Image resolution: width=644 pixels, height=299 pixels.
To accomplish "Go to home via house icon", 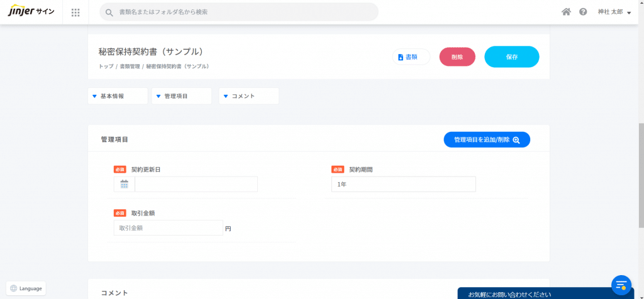I will click(566, 12).
